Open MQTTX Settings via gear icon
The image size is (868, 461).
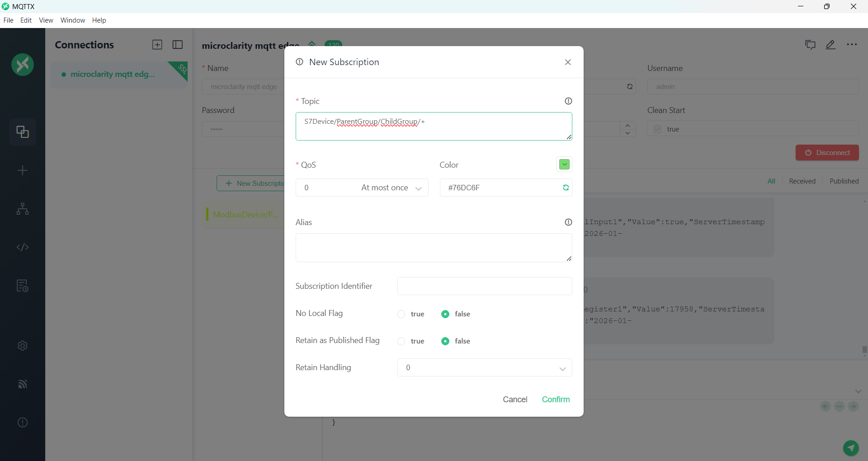[x=23, y=346]
